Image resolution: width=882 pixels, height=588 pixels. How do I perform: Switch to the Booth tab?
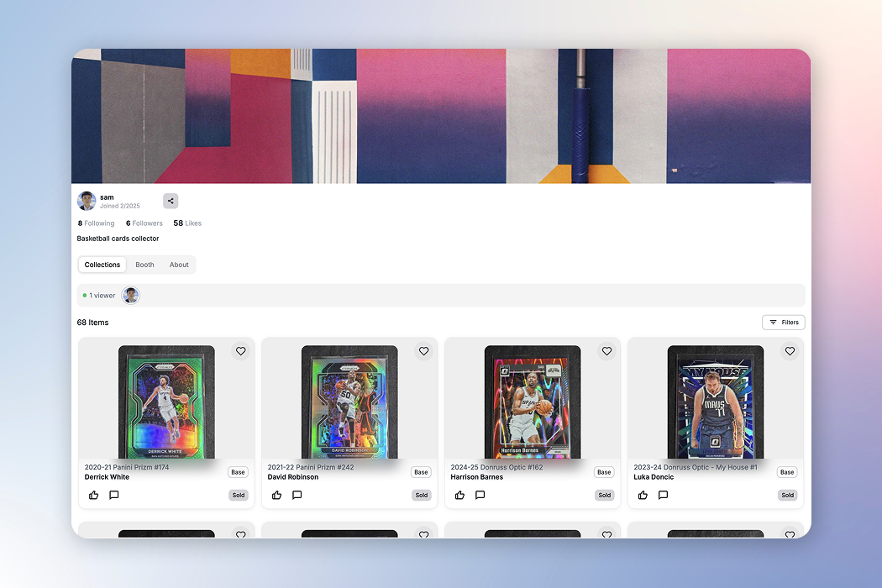pos(145,265)
